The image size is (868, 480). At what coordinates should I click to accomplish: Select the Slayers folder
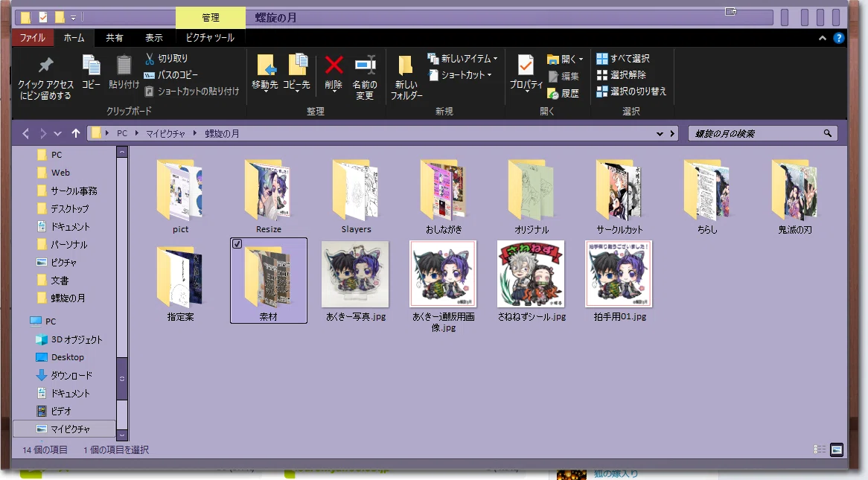coord(356,196)
